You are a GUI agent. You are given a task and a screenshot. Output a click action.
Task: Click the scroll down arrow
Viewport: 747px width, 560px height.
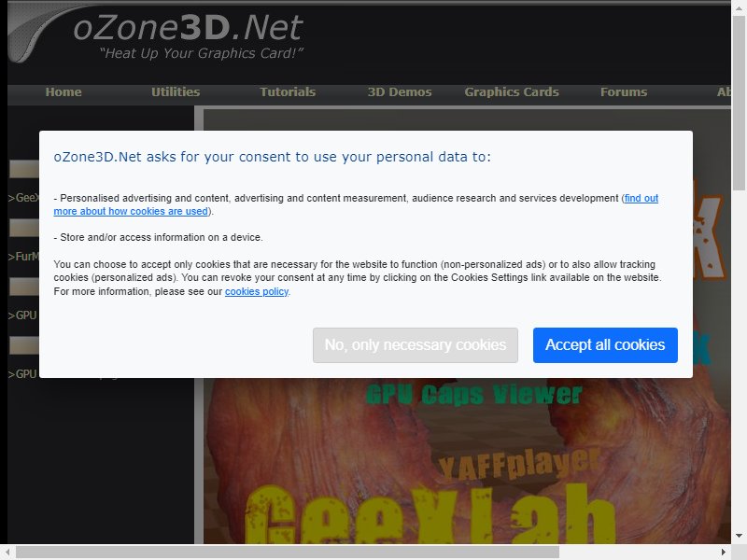[x=739, y=536]
